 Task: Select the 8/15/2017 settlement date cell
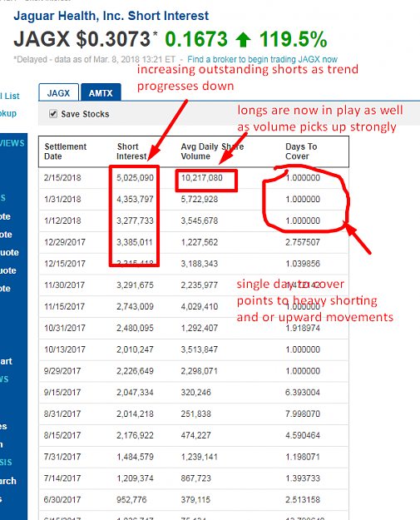tap(62, 435)
